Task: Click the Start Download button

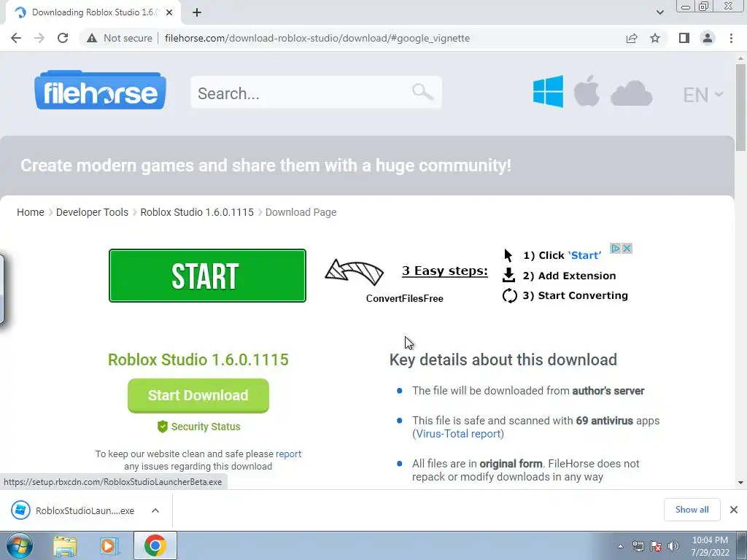Action: pos(198,395)
